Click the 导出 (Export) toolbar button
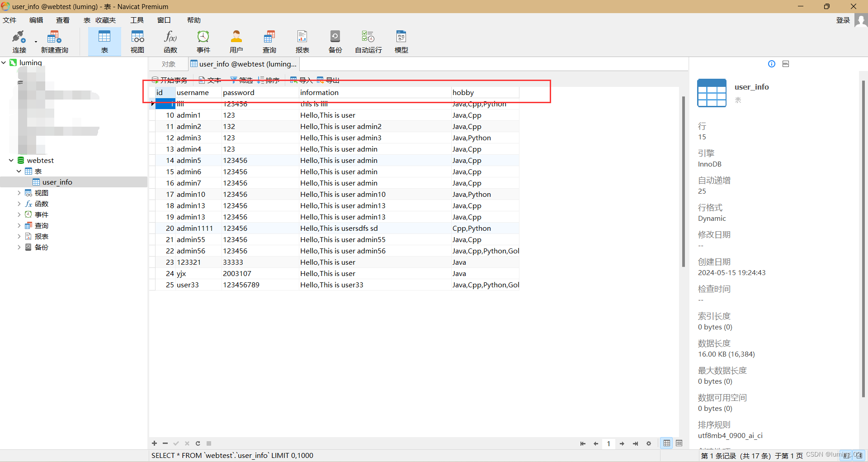Viewport: 868px width, 462px height. tap(328, 80)
